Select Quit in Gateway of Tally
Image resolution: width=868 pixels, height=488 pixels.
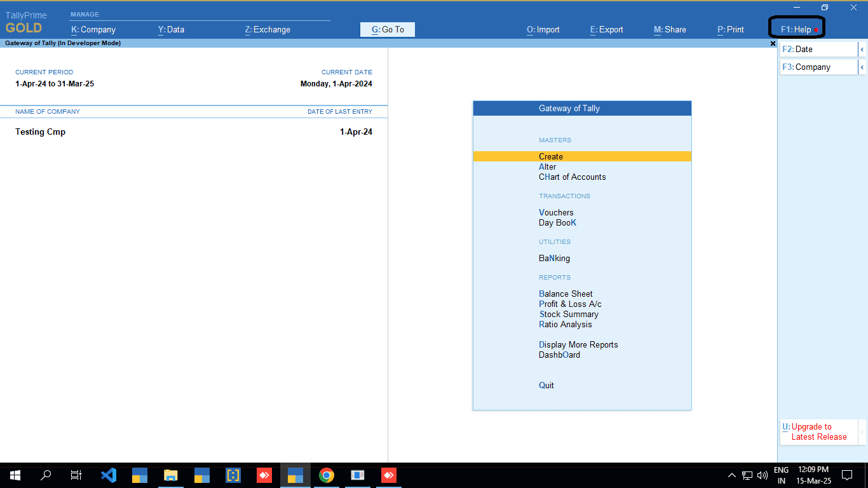pos(546,385)
